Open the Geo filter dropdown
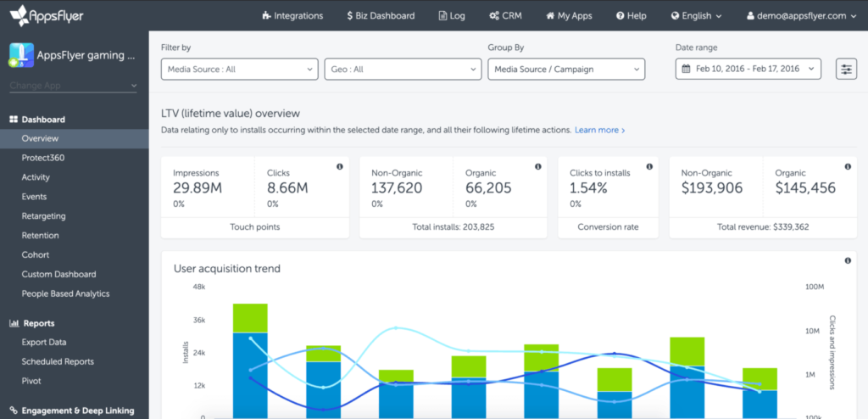 pos(402,70)
